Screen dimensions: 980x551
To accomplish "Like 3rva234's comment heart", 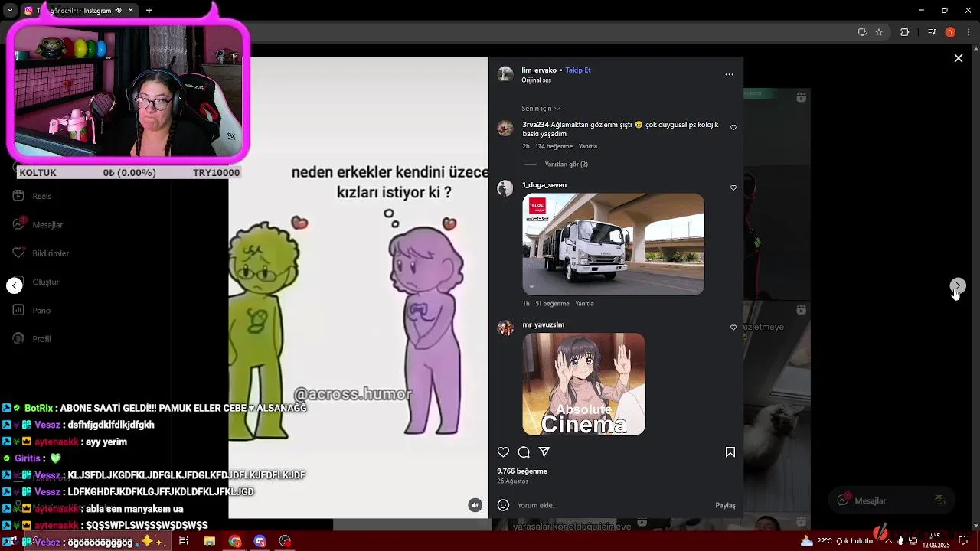I will coord(733,128).
